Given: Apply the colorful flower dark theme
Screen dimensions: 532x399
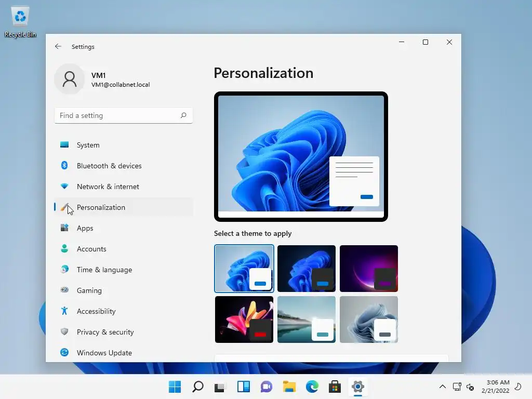Looking at the screenshot, I should click(244, 320).
